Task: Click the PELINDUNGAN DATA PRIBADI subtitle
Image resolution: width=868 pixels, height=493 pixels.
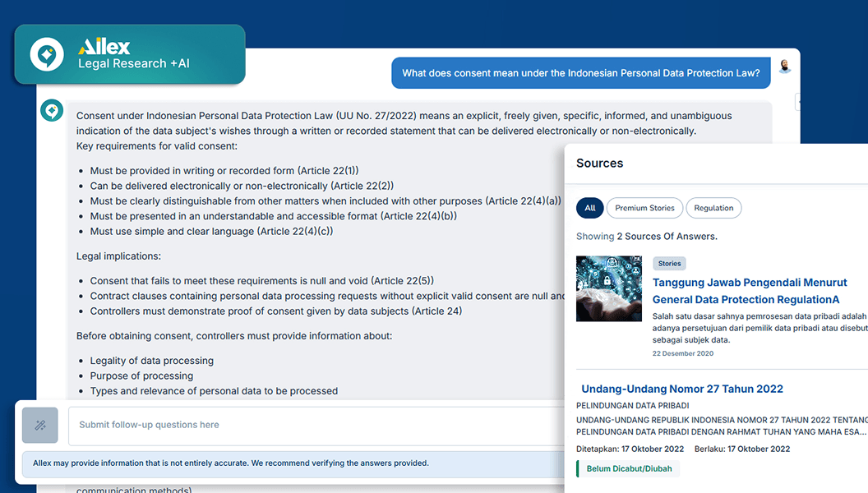Action: (x=632, y=405)
